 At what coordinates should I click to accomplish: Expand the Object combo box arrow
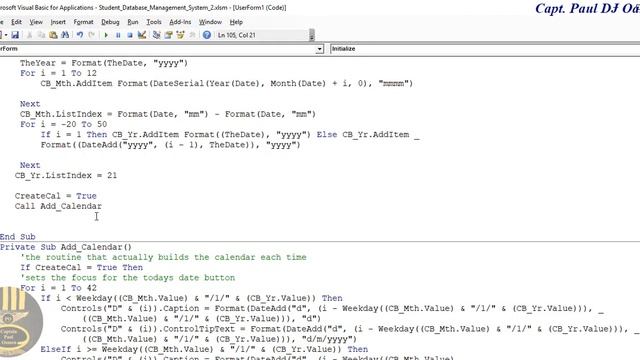click(320, 49)
